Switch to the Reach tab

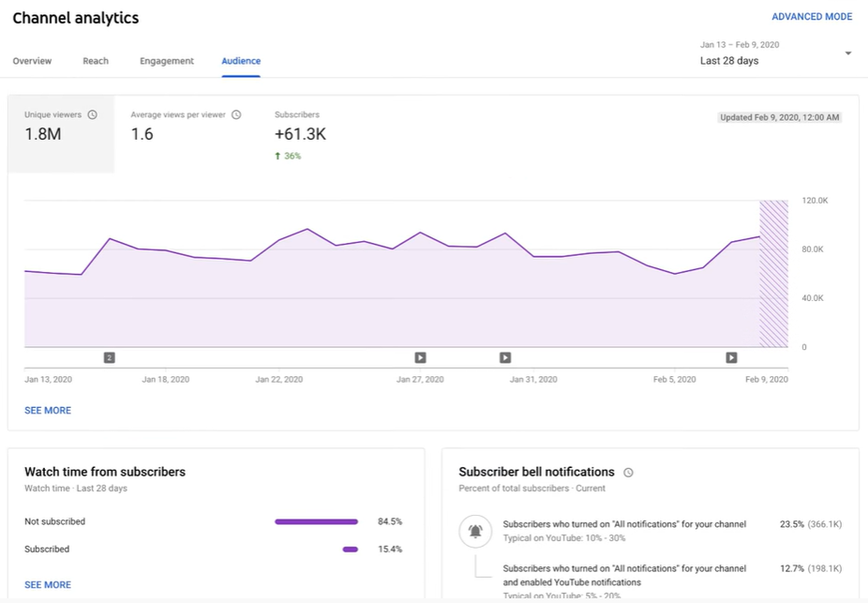click(95, 60)
